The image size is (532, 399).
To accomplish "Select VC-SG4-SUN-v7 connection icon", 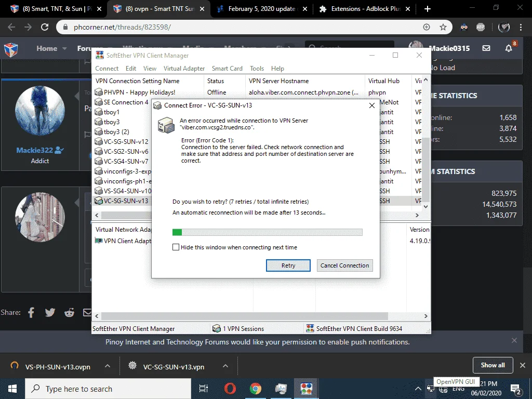I will (x=98, y=161).
